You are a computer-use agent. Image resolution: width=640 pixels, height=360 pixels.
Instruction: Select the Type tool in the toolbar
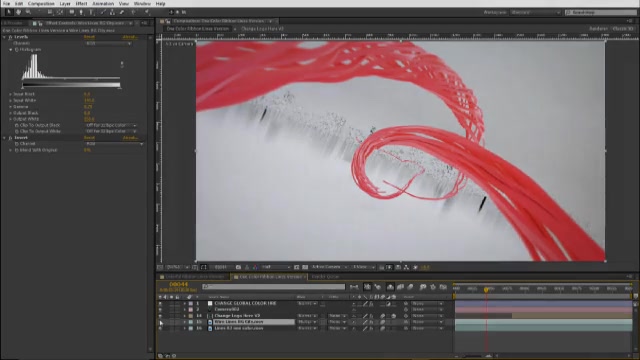pos(91,12)
